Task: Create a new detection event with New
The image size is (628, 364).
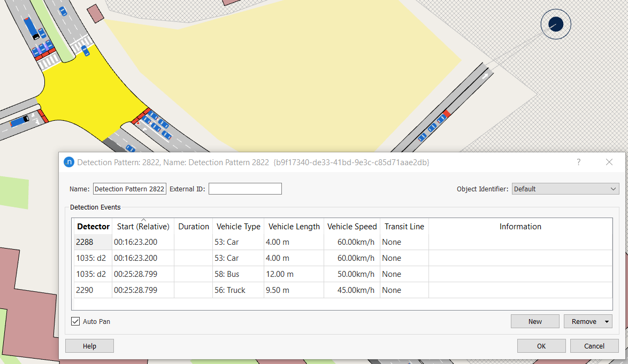Action: (535, 321)
